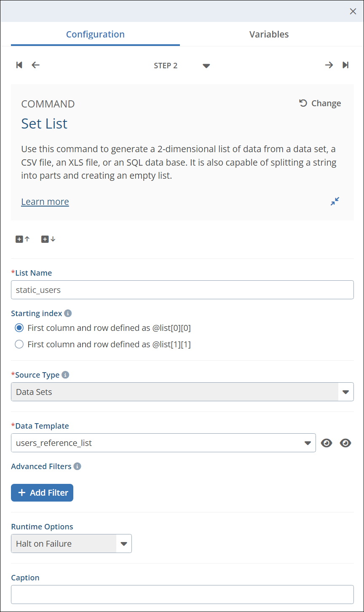Screen dimensions: 364x612
Task: Click the Source Type info icon
Action: 65,375
